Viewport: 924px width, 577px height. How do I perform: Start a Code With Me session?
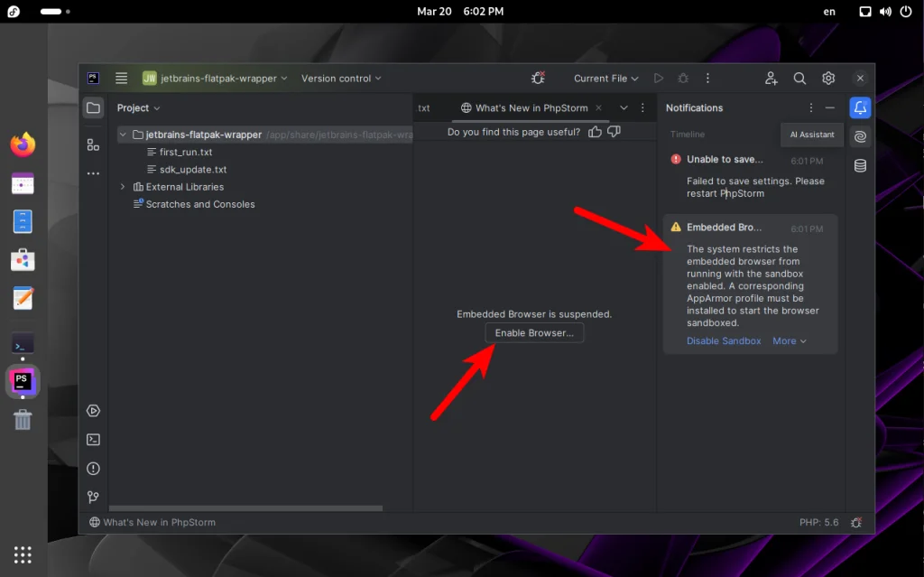pyautogui.click(x=772, y=78)
